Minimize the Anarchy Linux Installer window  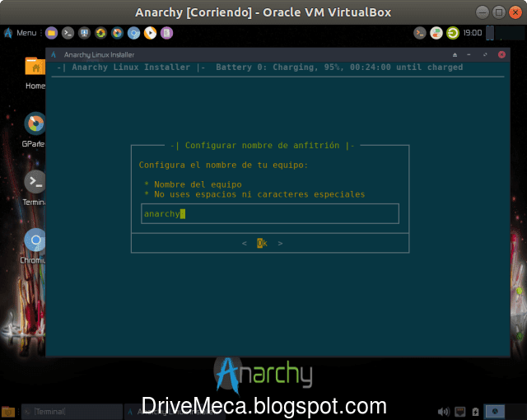(469, 55)
